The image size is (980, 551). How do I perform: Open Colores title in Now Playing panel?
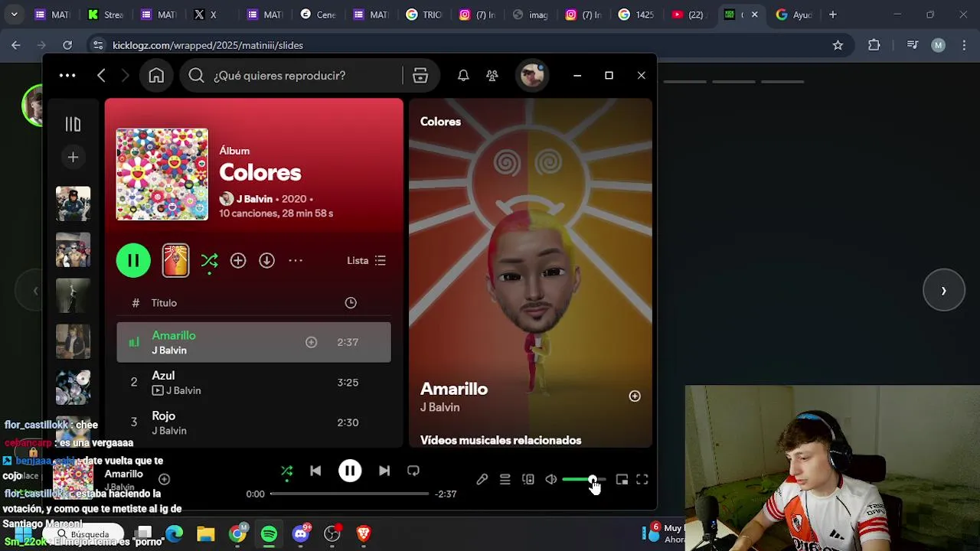[440, 121]
